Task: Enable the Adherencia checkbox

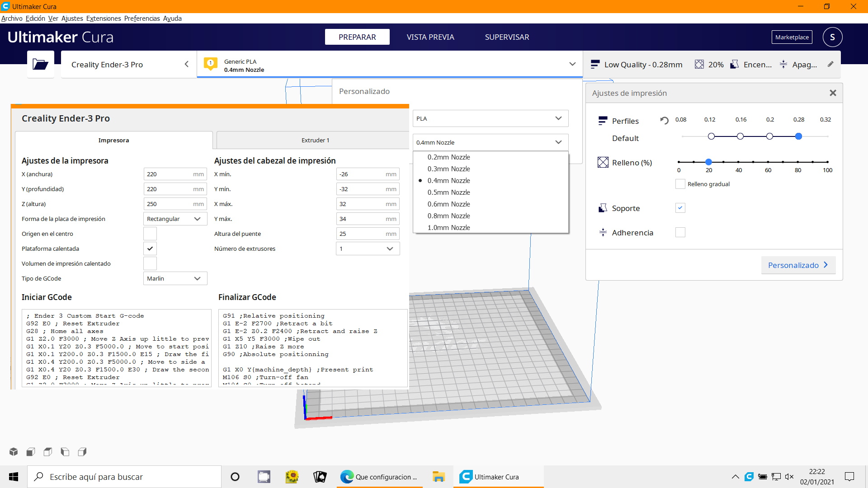Action: [680, 232]
